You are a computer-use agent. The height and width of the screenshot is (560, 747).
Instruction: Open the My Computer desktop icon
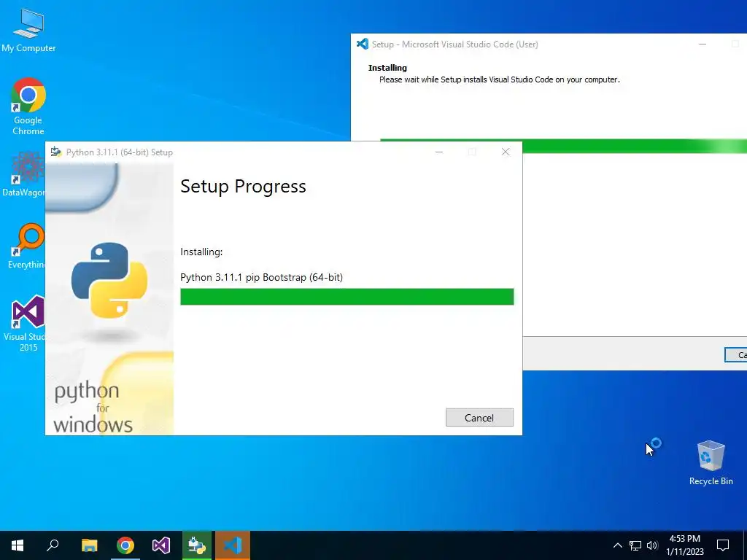pos(28,29)
